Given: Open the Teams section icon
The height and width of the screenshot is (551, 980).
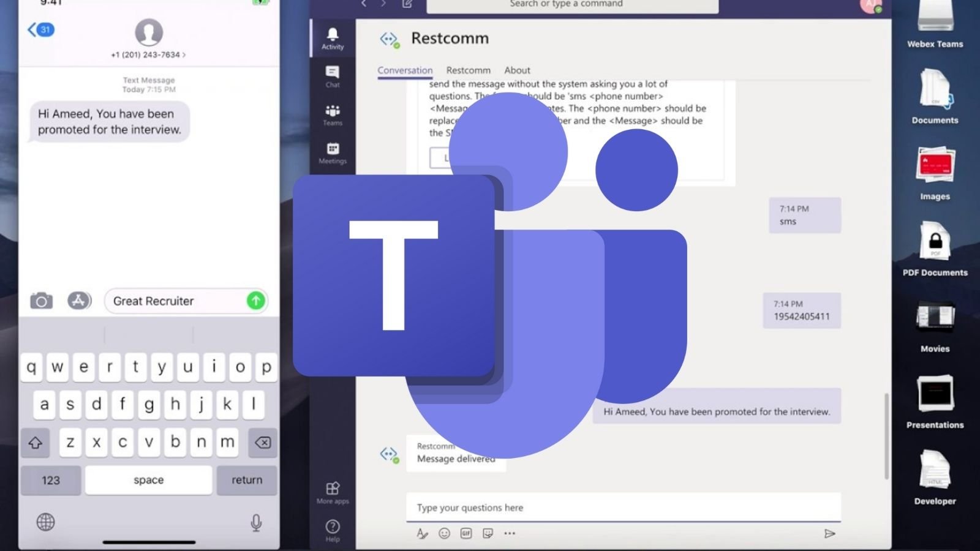Looking at the screenshot, I should click(333, 114).
